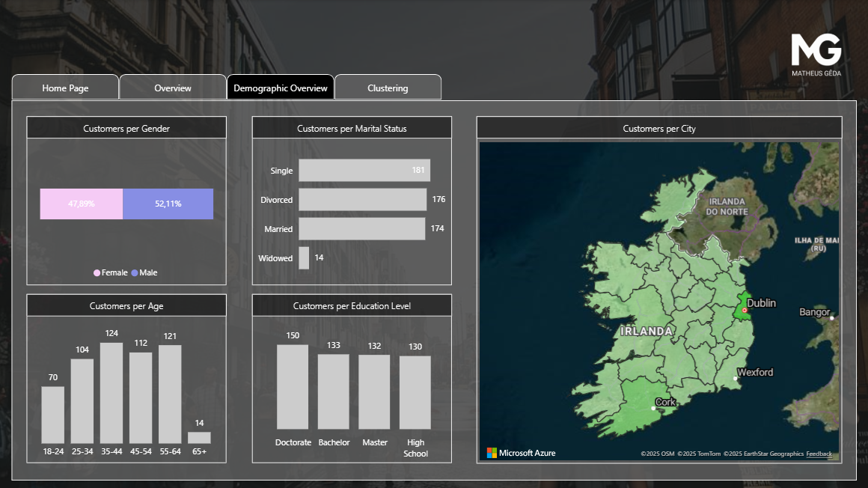868x488 pixels.
Task: Click the IRLANDA country label on map
Action: pyautogui.click(x=647, y=332)
